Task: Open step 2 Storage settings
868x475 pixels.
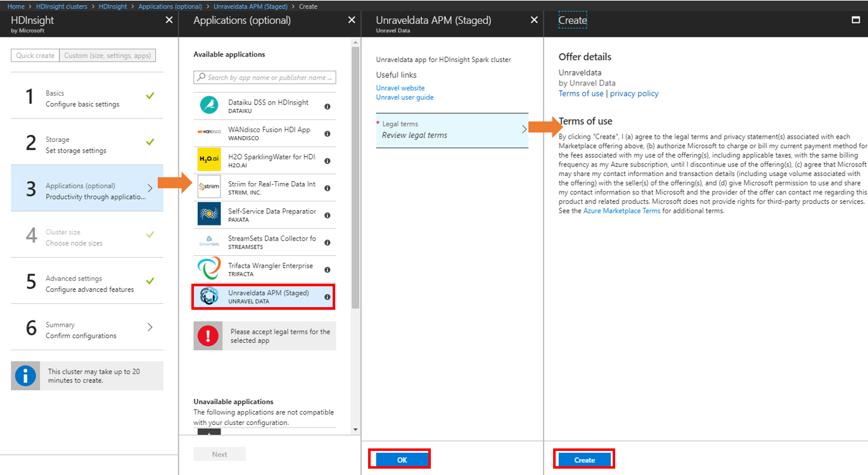Action: pyautogui.click(x=87, y=142)
